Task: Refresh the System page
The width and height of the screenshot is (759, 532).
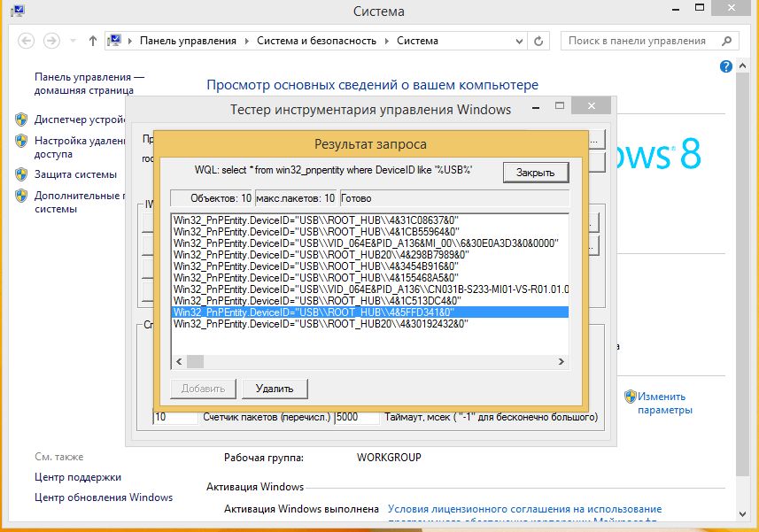Action: [x=538, y=41]
